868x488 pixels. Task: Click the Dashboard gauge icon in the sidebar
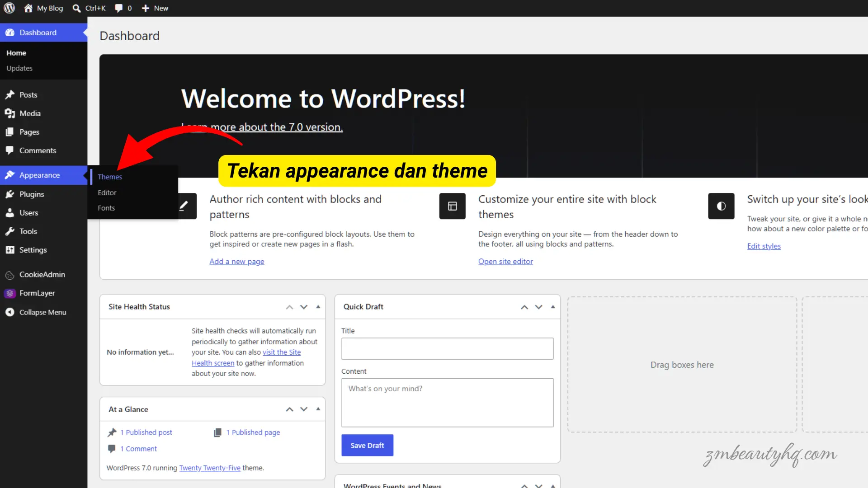(x=9, y=33)
